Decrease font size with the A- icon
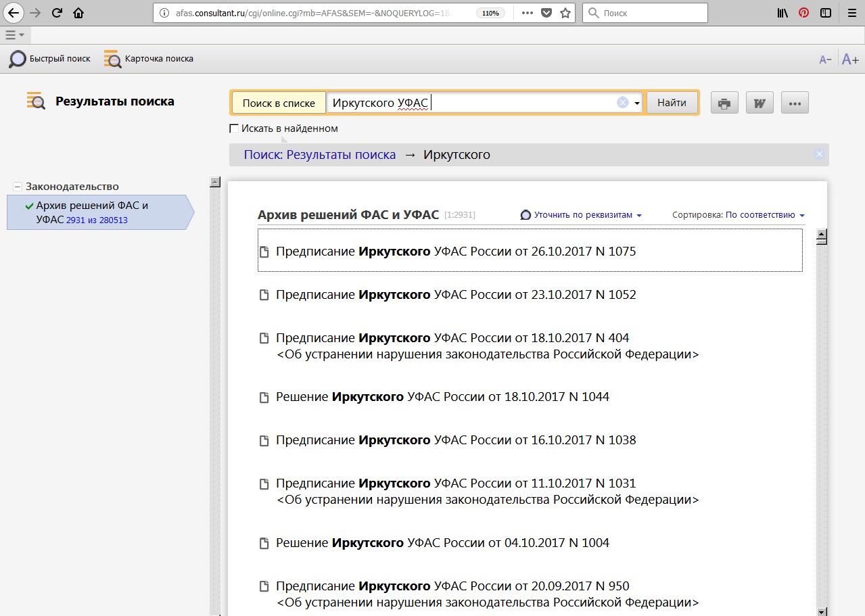 [825, 60]
